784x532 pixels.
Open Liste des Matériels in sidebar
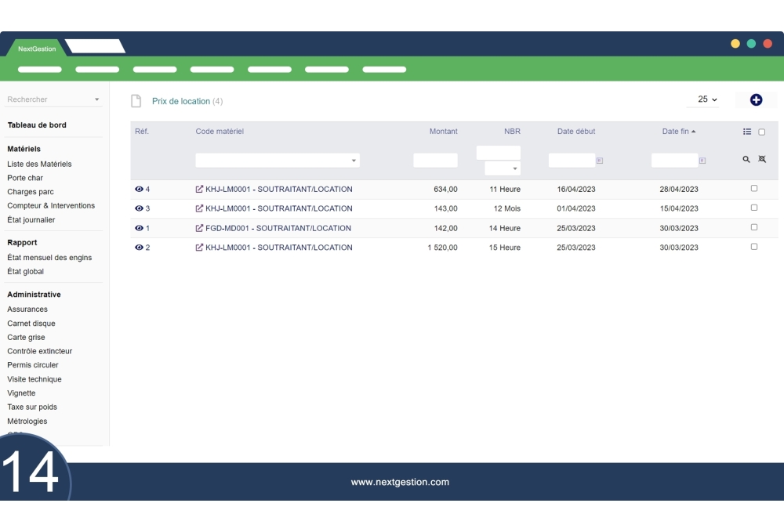point(39,164)
